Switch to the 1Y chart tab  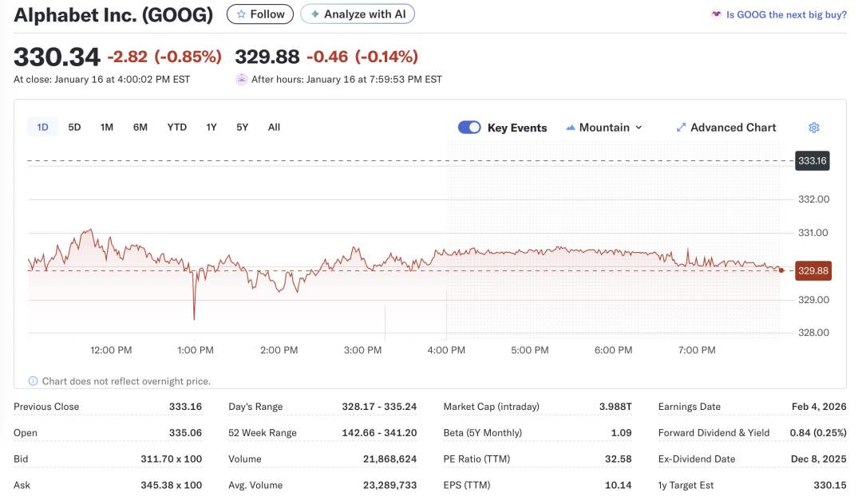pos(211,127)
